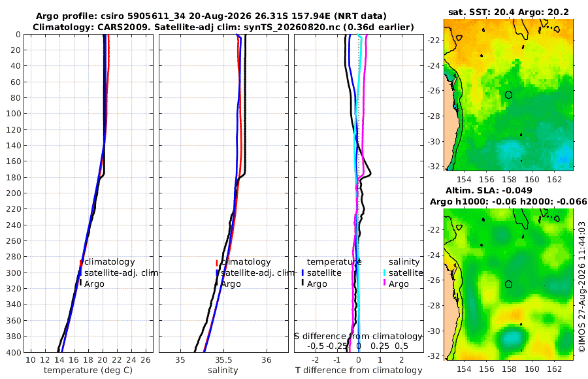The height and width of the screenshot is (379, 588).
Task: Click blue temperature satellite legend marker
Action: tap(302, 272)
